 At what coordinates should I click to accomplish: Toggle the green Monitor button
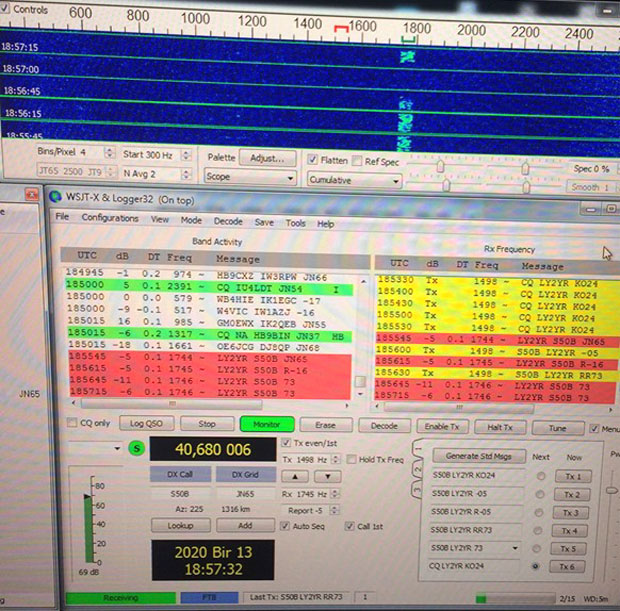click(x=267, y=424)
